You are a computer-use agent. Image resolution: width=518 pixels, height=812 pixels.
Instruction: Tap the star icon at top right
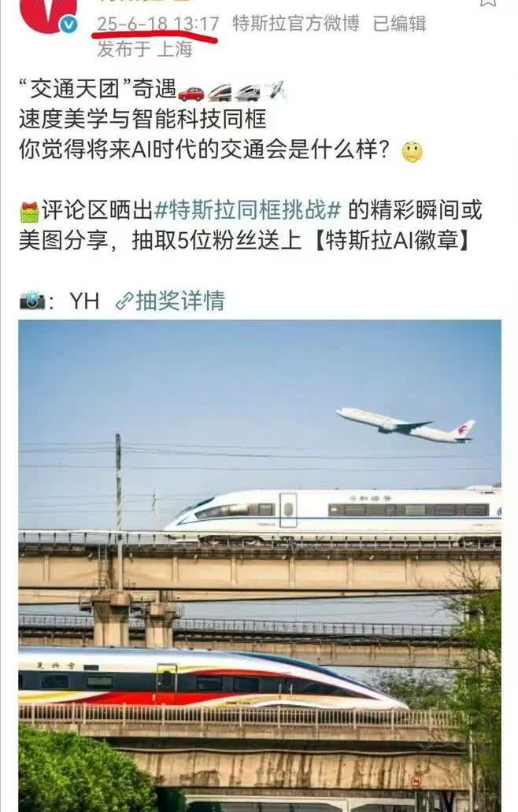pos(487,2)
